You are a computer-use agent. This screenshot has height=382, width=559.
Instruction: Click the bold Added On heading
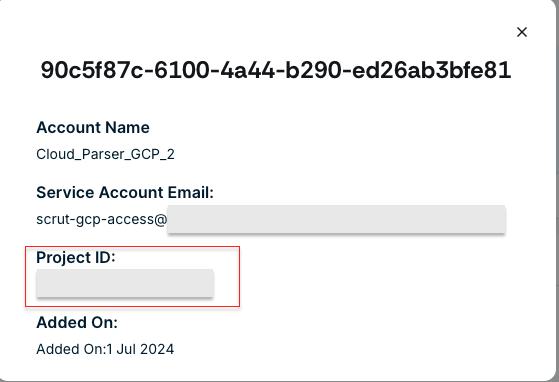point(77,322)
